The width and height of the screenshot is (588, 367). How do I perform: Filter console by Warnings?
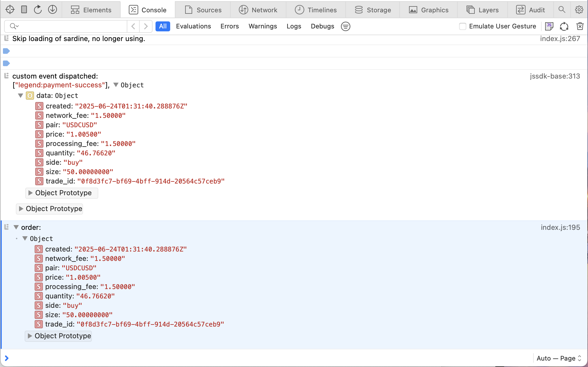point(263,26)
